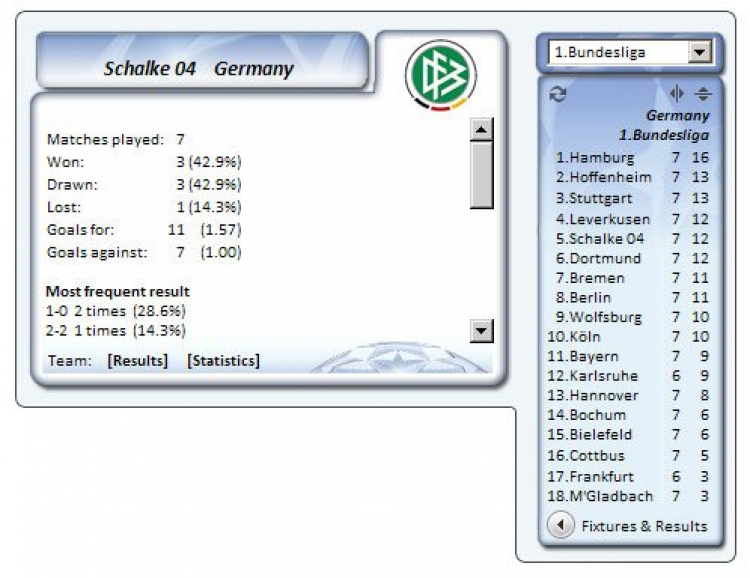Screen dimensions: 750x578
Task: Click the 1.Bundesliga combo box field
Action: point(630,52)
